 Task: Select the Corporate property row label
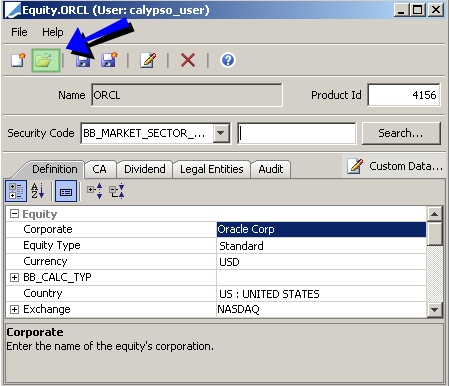pyautogui.click(x=48, y=229)
